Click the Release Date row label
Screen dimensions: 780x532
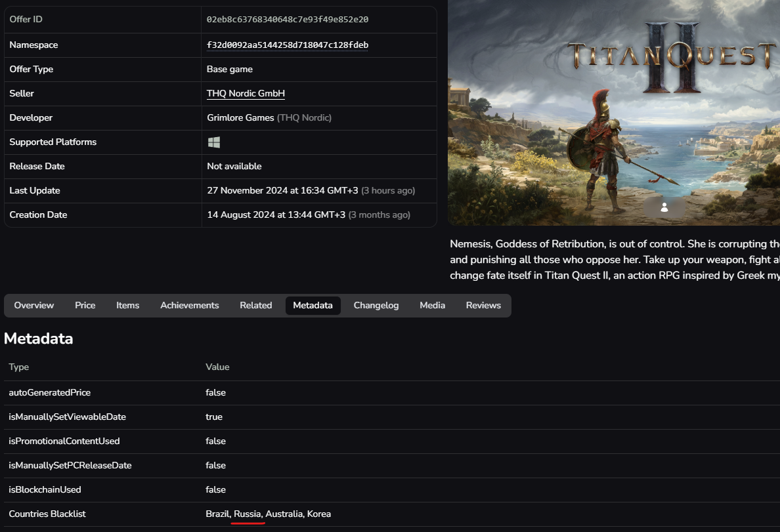37,167
